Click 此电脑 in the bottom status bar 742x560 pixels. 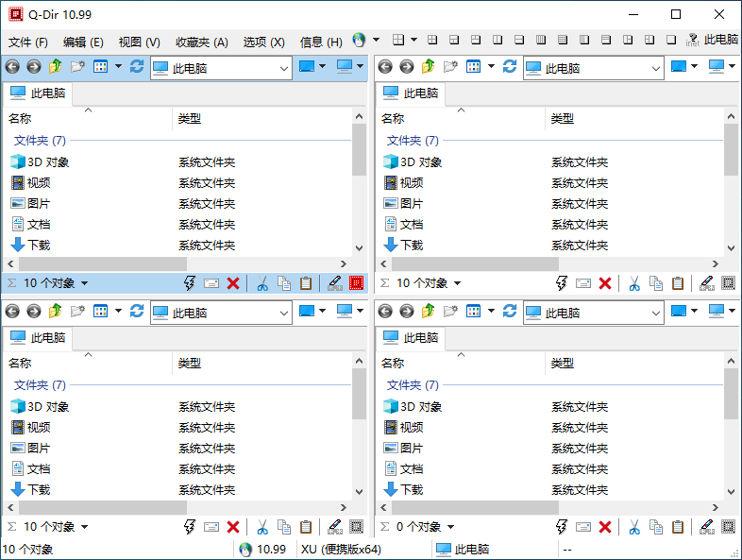point(463,549)
